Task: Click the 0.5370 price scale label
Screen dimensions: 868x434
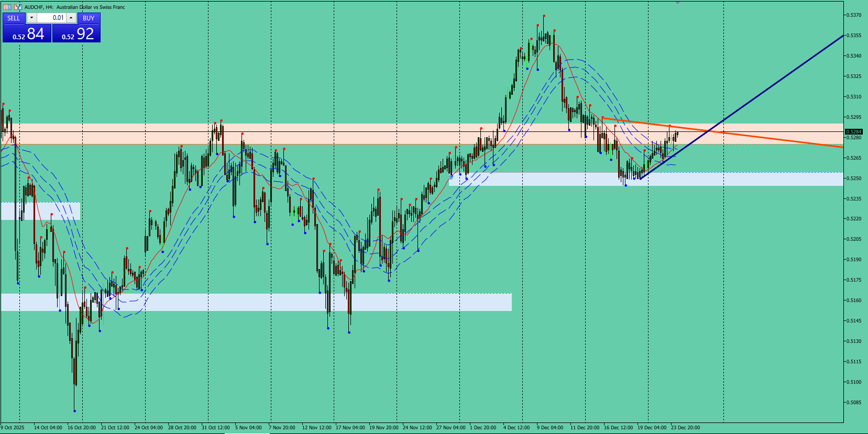Action: click(854, 15)
